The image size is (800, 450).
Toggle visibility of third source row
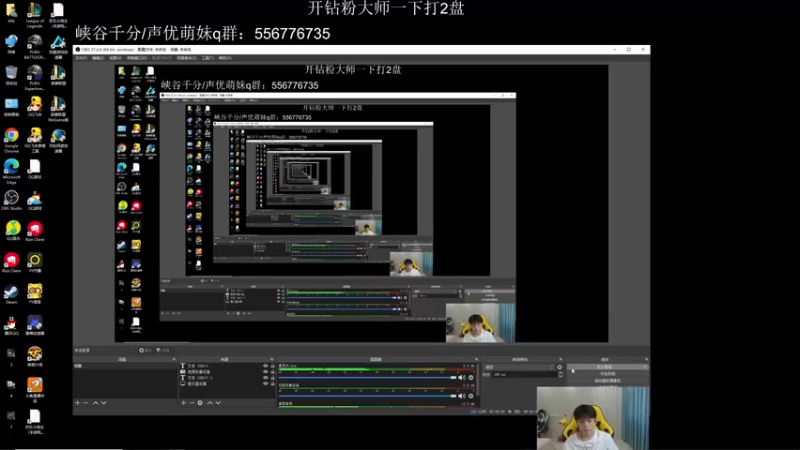[x=265, y=378]
